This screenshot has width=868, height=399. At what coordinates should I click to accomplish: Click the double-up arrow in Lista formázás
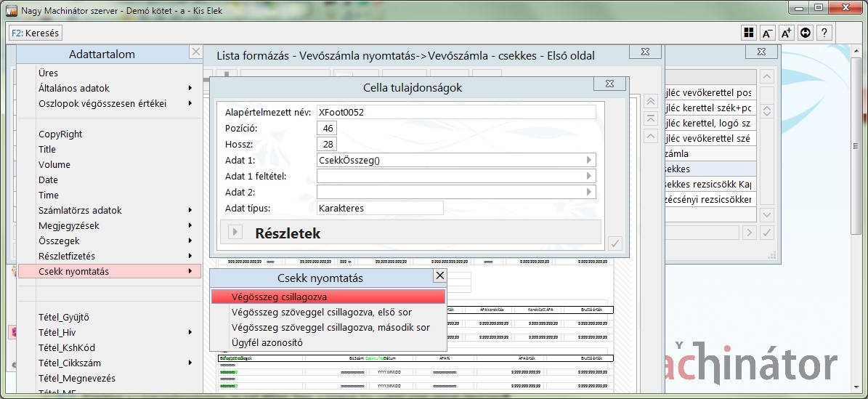tap(651, 102)
